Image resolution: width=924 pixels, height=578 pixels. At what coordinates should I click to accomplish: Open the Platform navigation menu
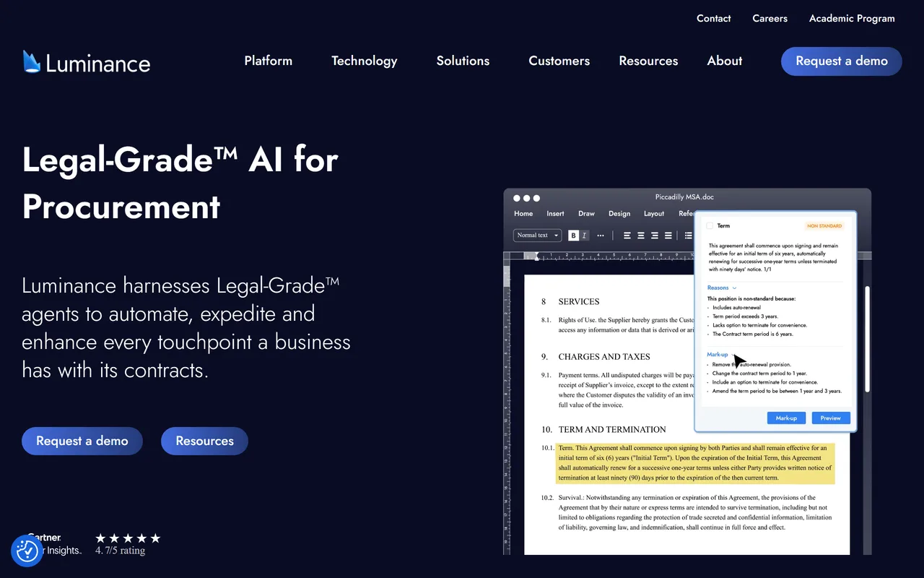(x=269, y=61)
